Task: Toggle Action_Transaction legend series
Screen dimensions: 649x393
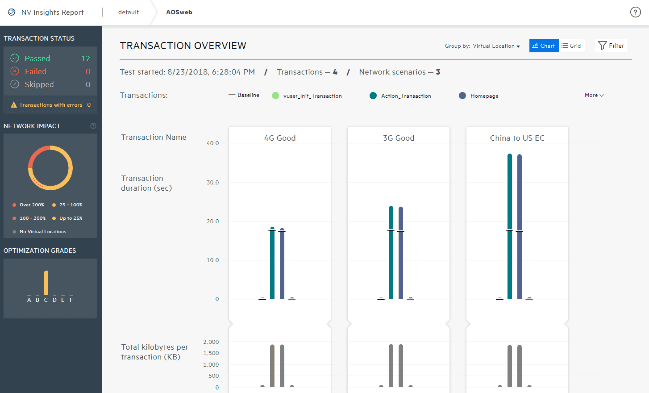Action: pyautogui.click(x=400, y=96)
